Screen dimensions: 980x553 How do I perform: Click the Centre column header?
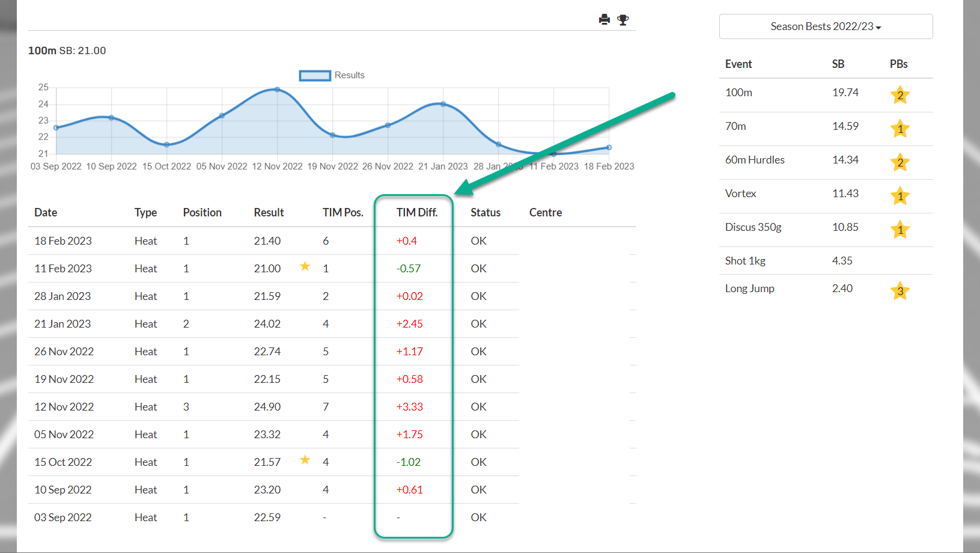coord(546,212)
